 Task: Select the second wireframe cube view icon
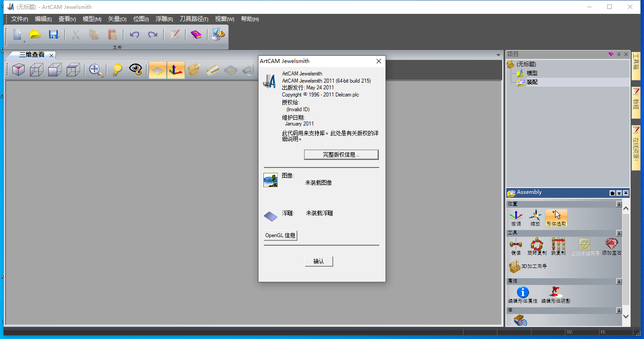[37, 70]
